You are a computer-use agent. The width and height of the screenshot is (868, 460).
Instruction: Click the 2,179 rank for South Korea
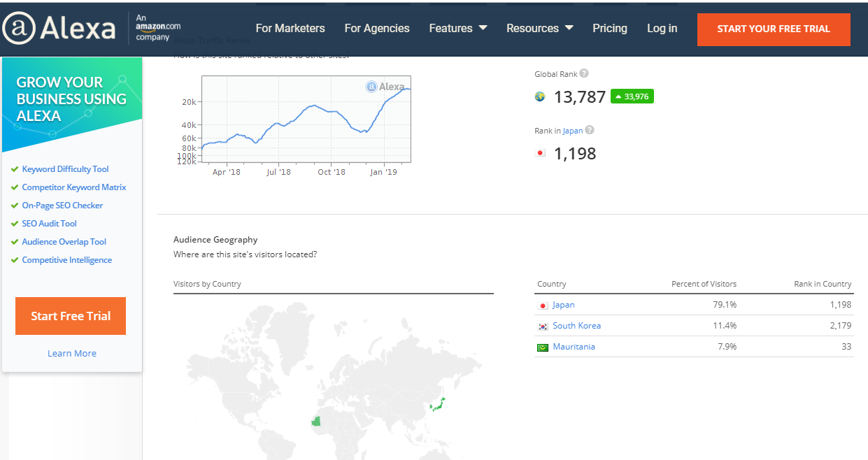[841, 326]
